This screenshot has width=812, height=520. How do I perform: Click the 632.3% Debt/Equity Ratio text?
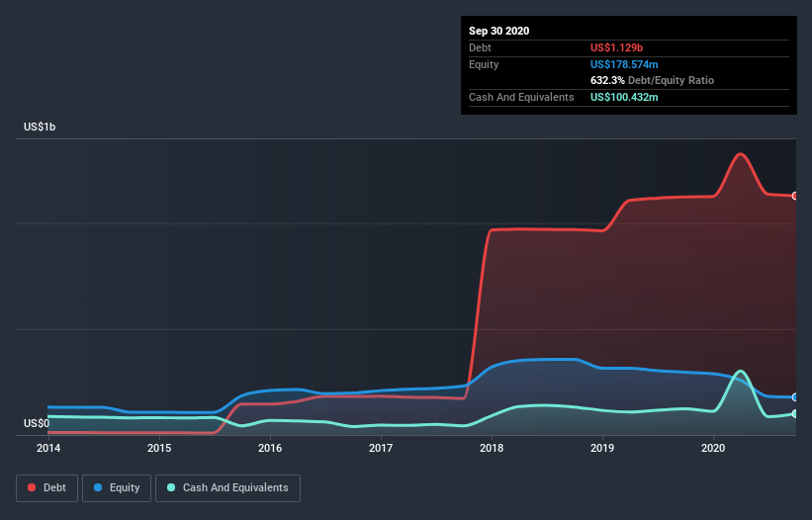point(652,80)
